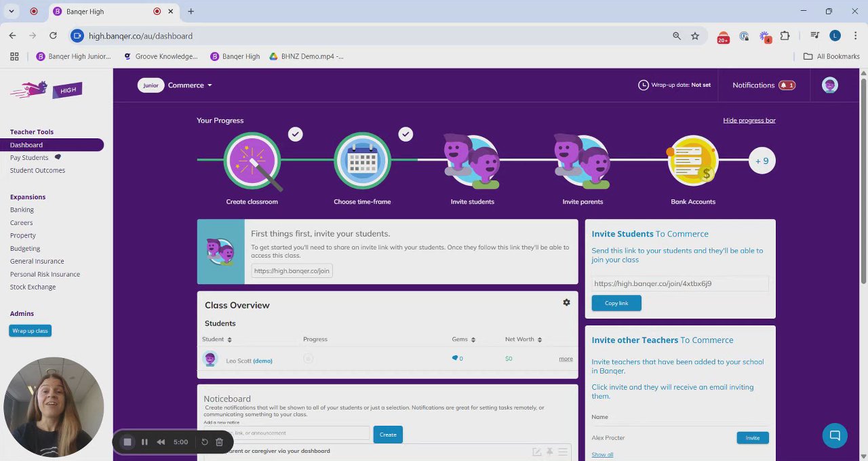This screenshot has height=461, width=868.
Task: Open Class Overview settings gear
Action: [566, 302]
